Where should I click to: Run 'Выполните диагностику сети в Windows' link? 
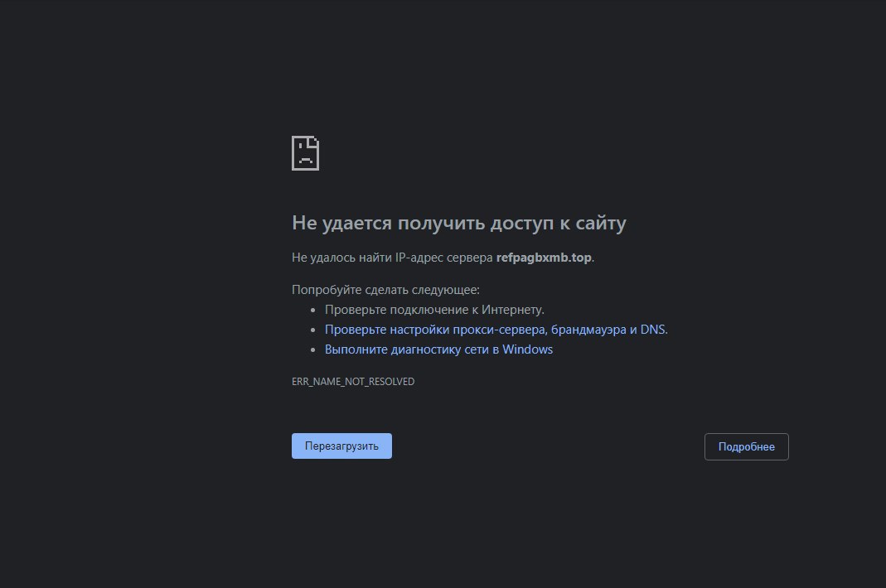(438, 349)
